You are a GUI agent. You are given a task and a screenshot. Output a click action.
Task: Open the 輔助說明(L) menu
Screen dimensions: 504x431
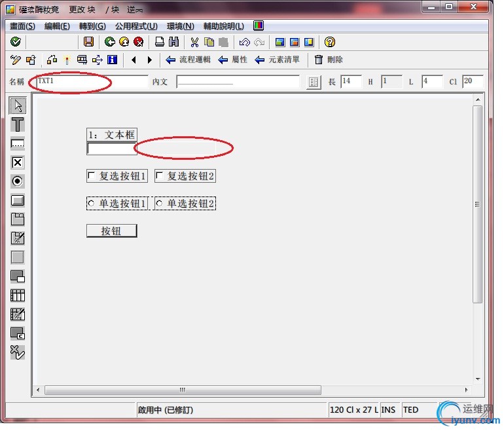[x=224, y=26]
